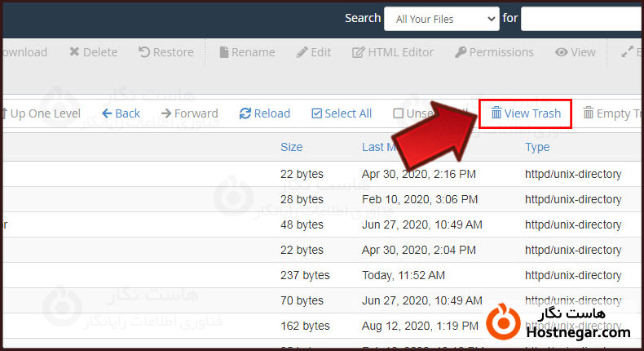Screen dimensions: 644x351
Task: Go Back to previous folder
Action: [x=121, y=113]
